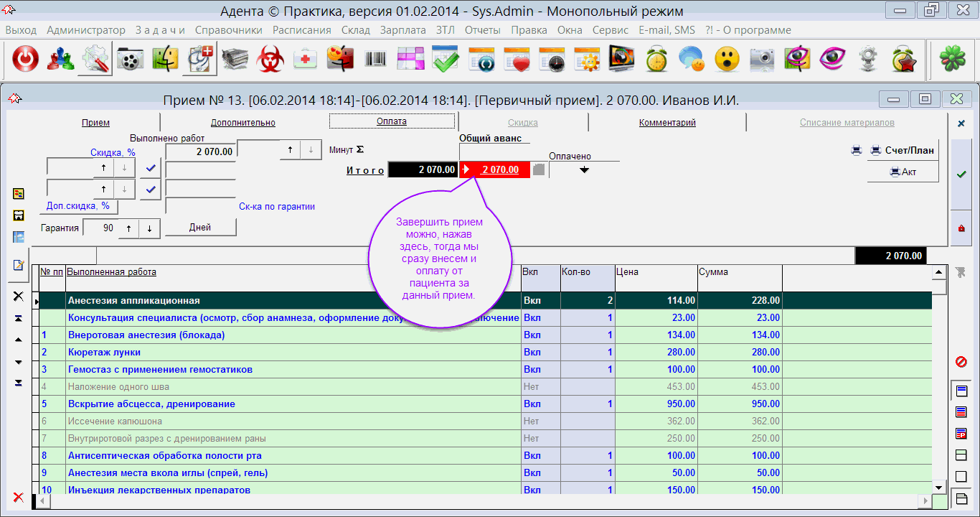Toggle the checkmark next to Доп.скидка field
Viewport: 980px width, 517px height.
[x=150, y=190]
